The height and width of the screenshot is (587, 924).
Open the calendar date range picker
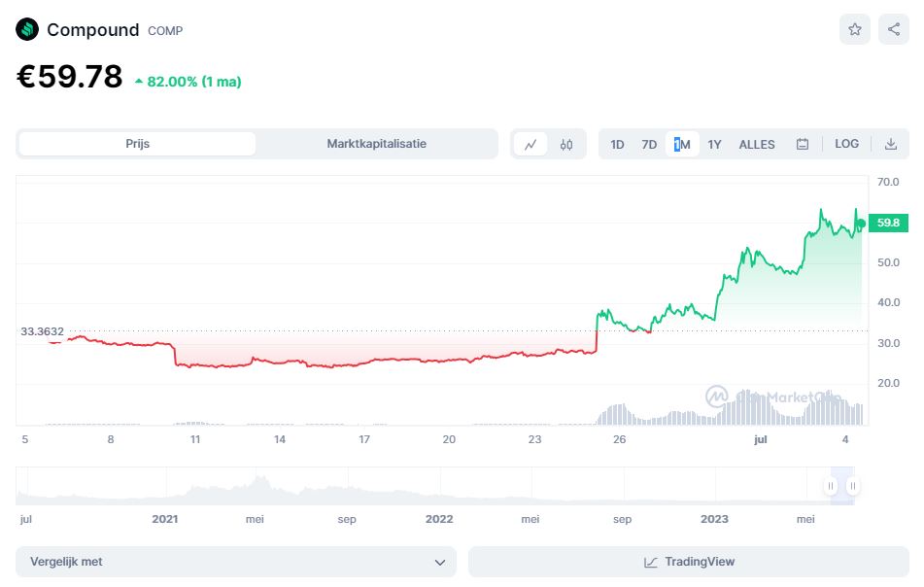802,145
